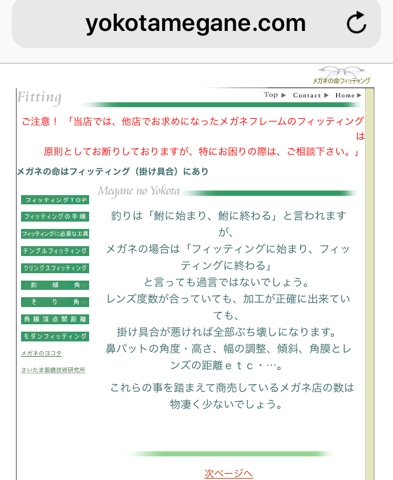The image size is (393, 480).
Task: Select クリングスフィッティング sidebar button
Action: tap(55, 268)
